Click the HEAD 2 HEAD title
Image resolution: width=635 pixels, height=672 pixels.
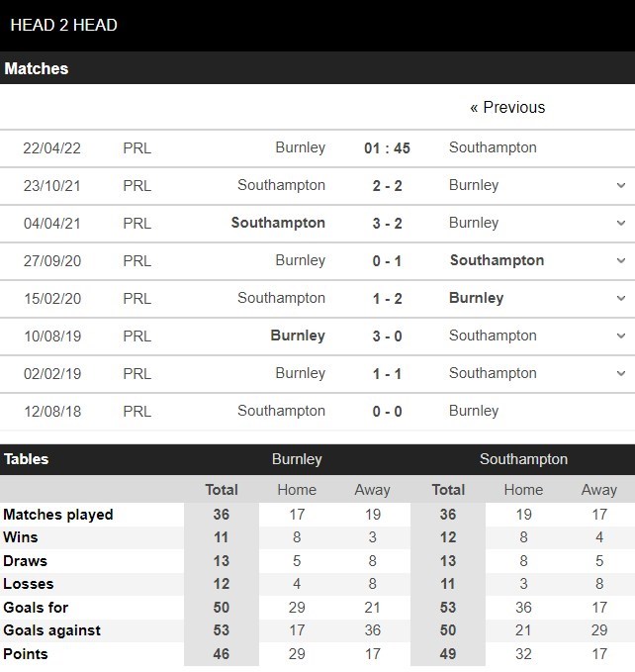coord(63,25)
